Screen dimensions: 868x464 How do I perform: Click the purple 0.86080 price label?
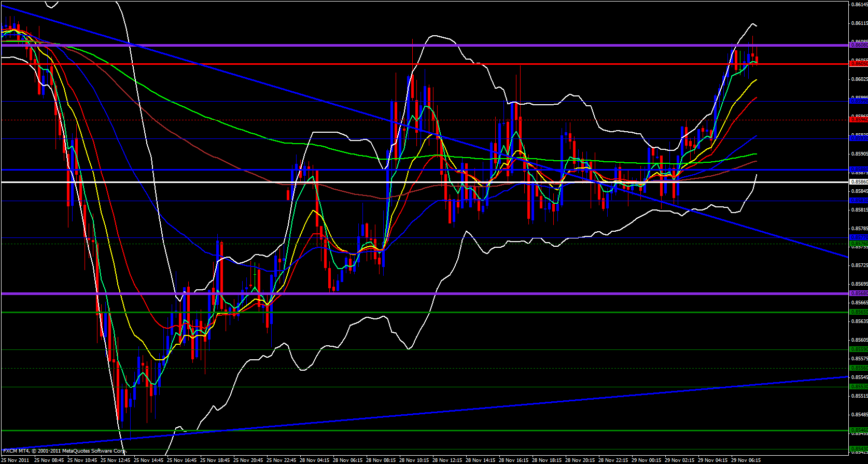(x=858, y=45)
